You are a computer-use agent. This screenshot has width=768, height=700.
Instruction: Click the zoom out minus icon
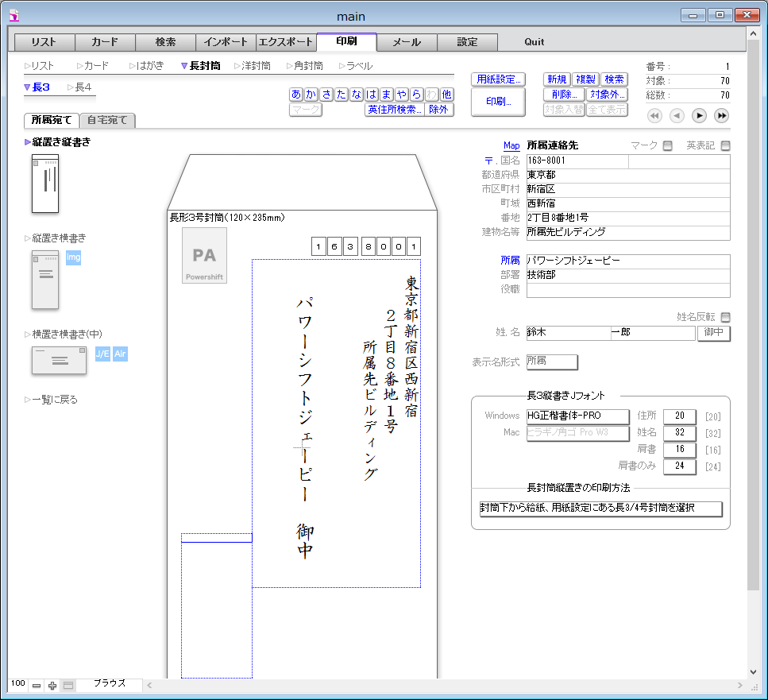37,685
